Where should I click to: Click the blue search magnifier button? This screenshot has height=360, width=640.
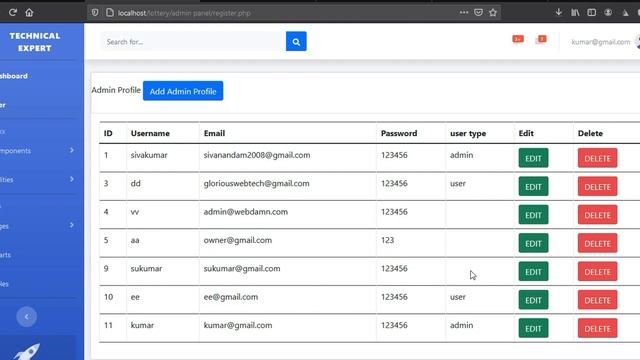(296, 42)
